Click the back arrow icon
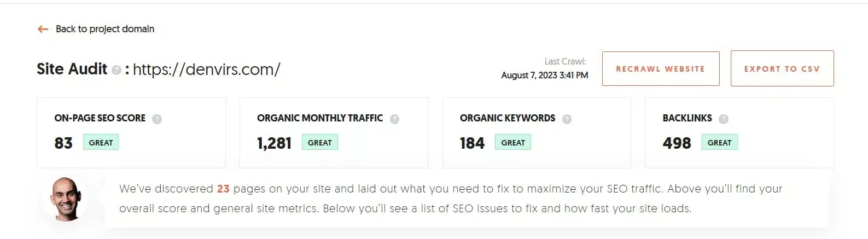 (43, 29)
